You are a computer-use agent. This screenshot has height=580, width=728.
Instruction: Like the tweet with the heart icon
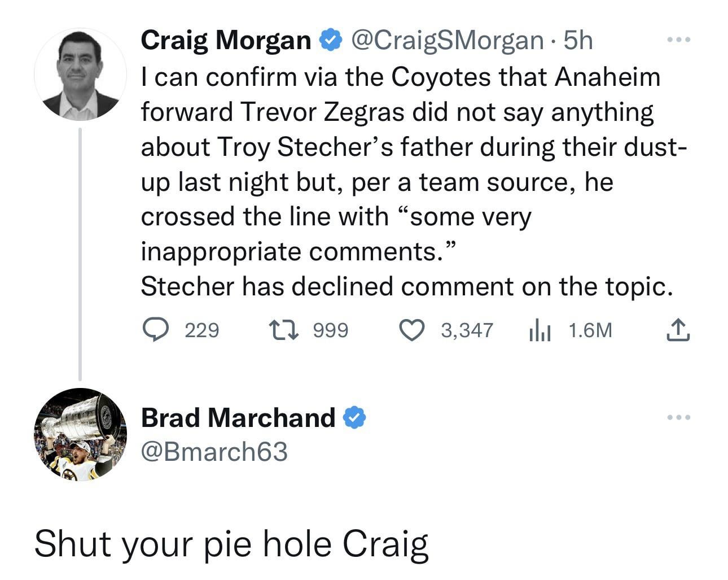pos(411,330)
